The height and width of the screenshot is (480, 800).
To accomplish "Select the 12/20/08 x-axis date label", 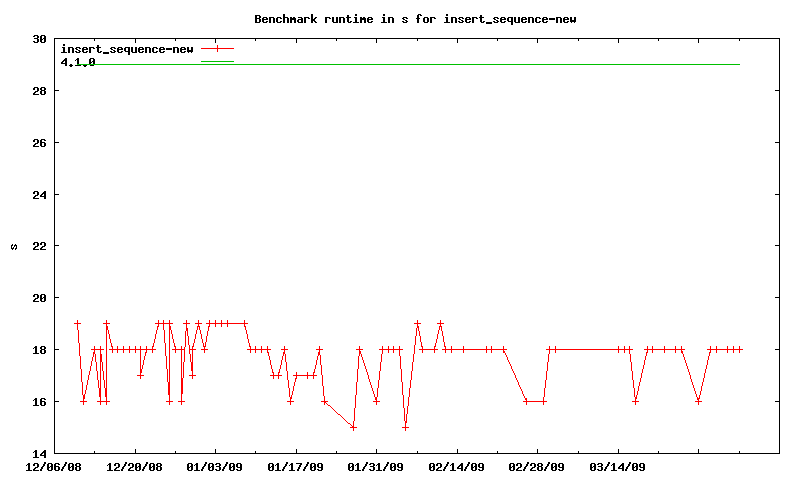I will (x=134, y=467).
